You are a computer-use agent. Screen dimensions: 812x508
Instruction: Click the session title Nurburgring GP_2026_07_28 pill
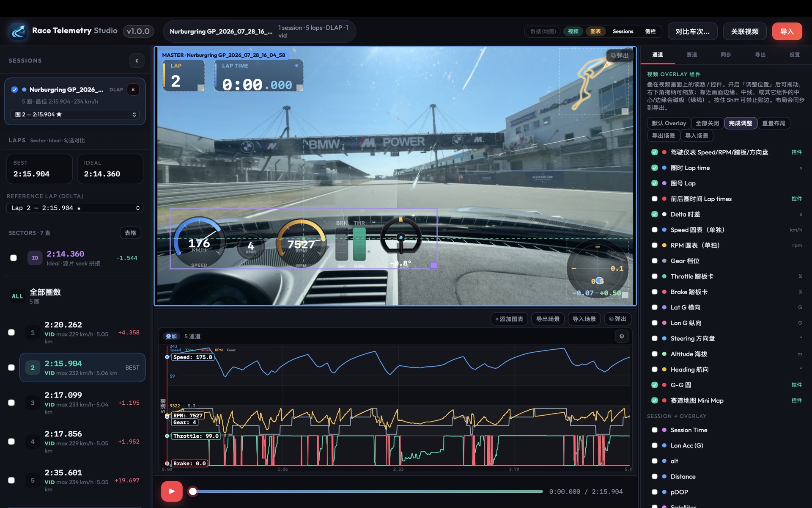point(259,31)
